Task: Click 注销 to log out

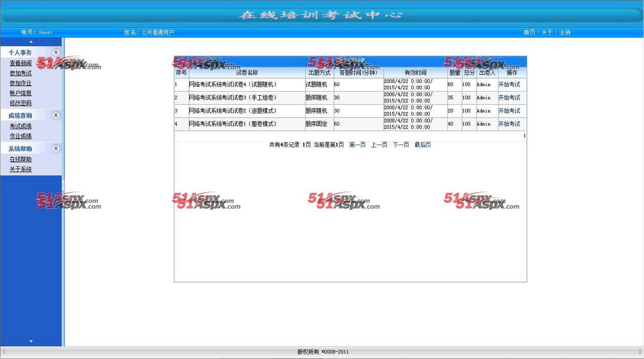Action: (x=565, y=33)
